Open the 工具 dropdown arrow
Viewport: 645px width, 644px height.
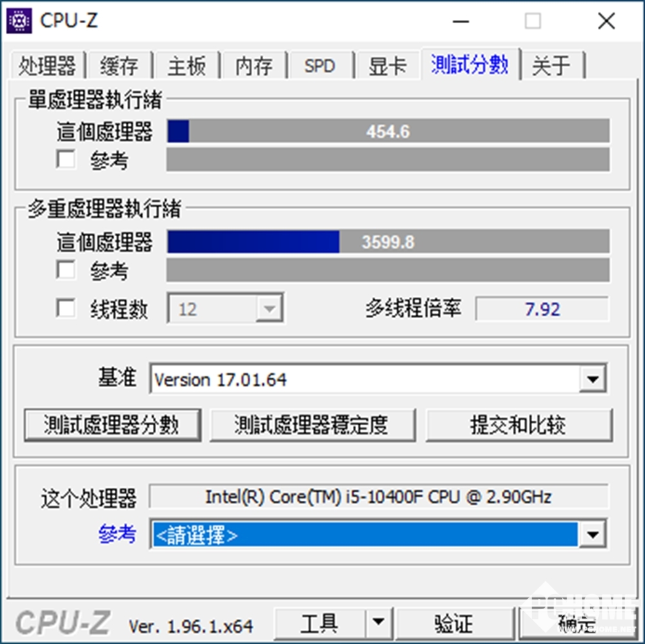point(379,623)
